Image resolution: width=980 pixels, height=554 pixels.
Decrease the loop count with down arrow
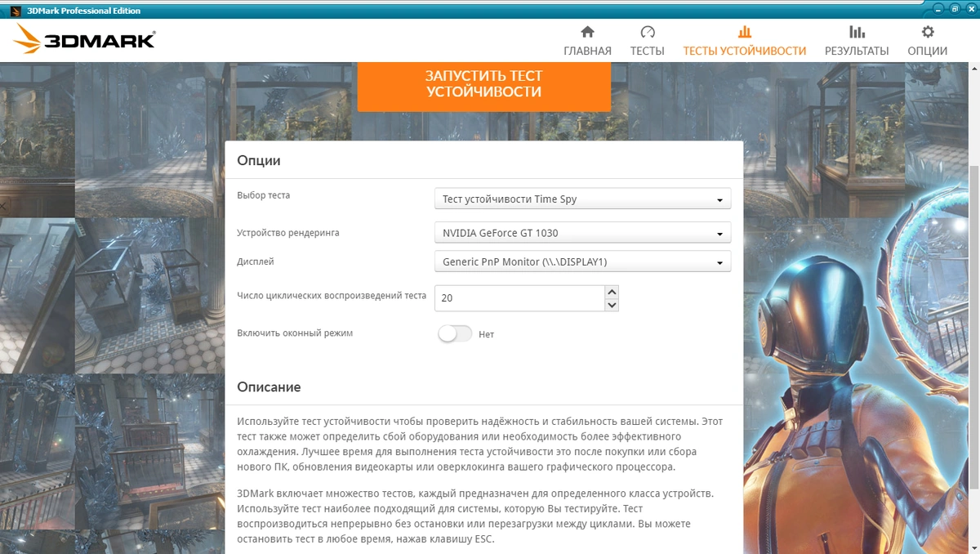(x=612, y=305)
